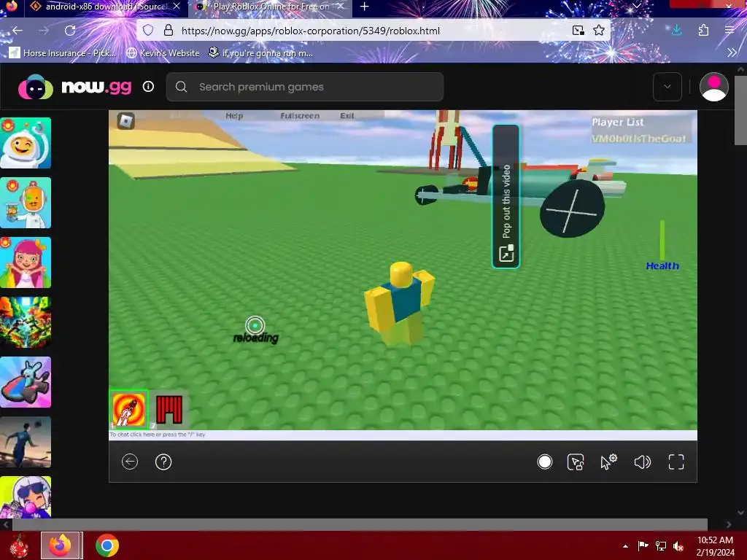The width and height of the screenshot is (747, 560).
Task: Open the help question mark icon
Action: point(163,462)
